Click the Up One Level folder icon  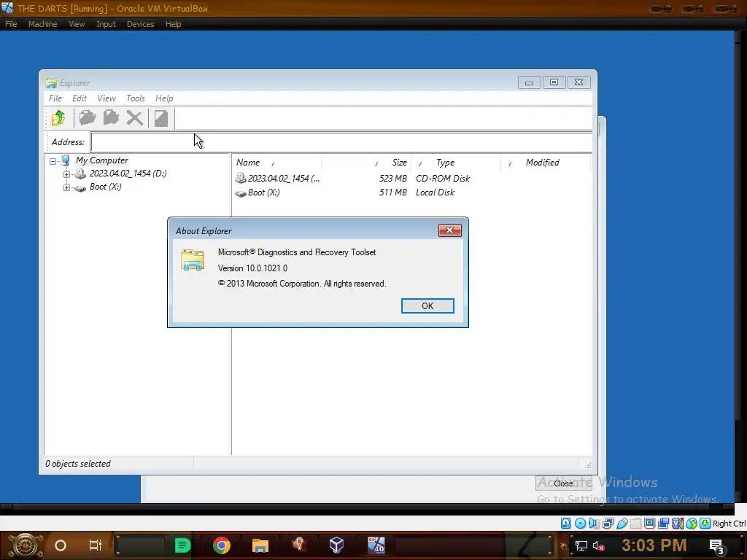tap(58, 117)
